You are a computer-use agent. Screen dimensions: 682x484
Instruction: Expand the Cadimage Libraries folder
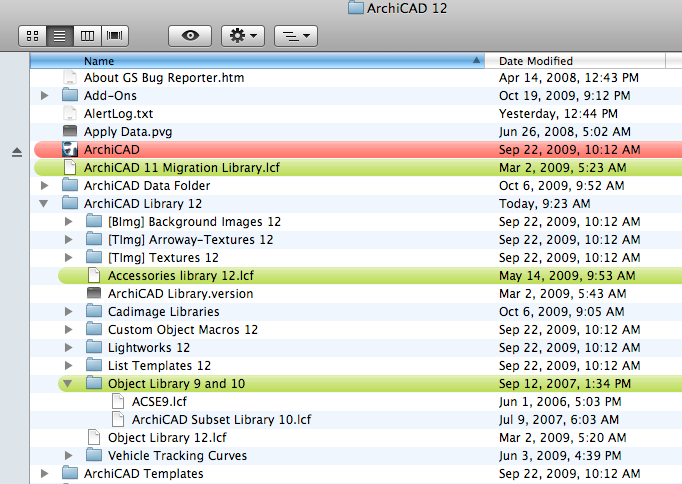(68, 311)
